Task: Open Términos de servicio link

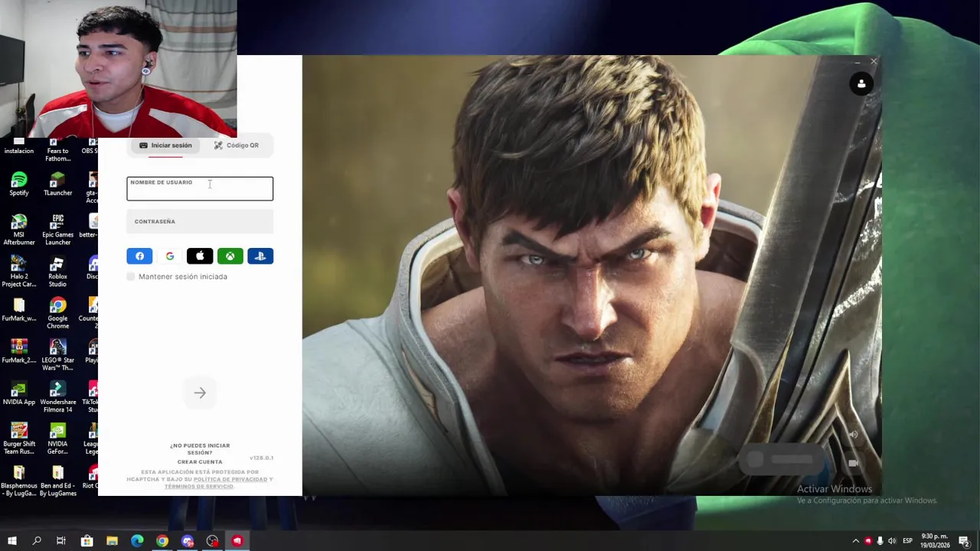Action: 198,487
